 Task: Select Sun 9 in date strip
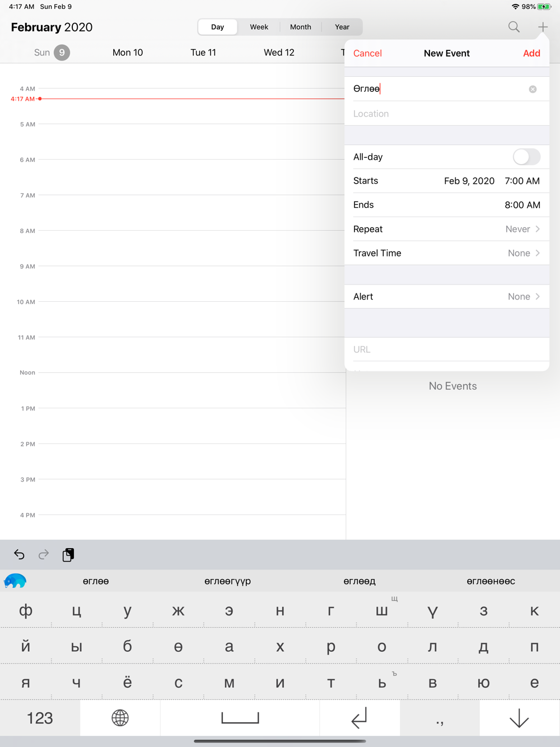click(52, 53)
